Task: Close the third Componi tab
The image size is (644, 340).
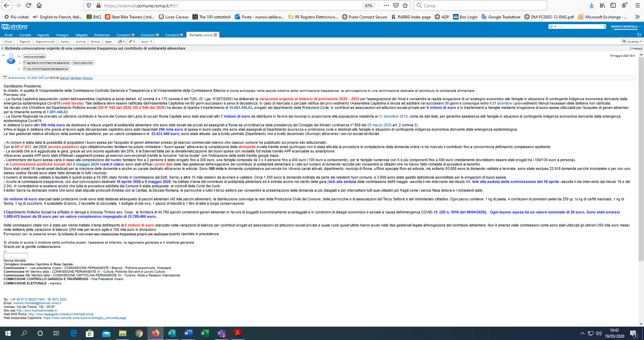Action: 182,35
